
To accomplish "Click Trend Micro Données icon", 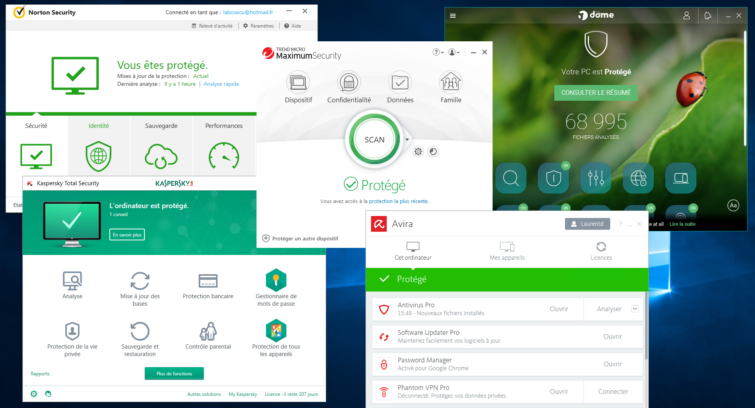I will click(400, 82).
